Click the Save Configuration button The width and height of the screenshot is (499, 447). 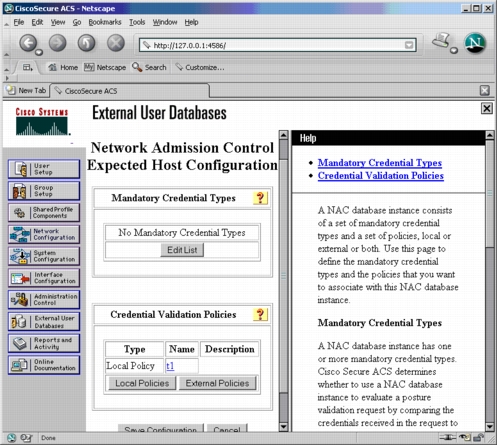[x=161, y=429]
